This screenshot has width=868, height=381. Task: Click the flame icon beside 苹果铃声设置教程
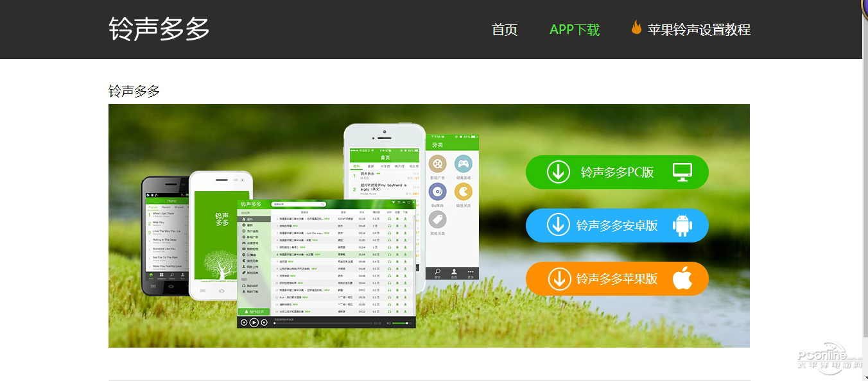tap(636, 28)
